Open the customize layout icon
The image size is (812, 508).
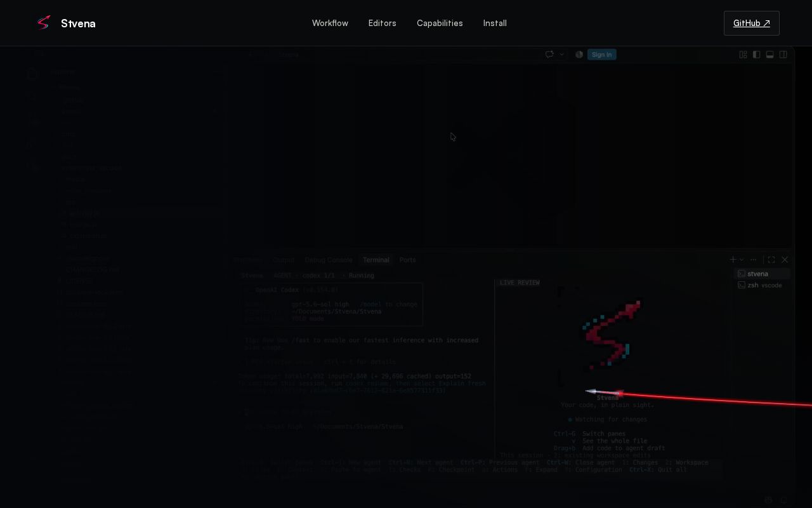click(x=743, y=55)
